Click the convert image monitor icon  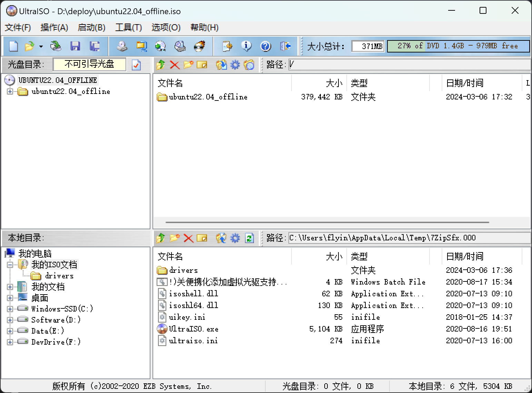[141, 46]
